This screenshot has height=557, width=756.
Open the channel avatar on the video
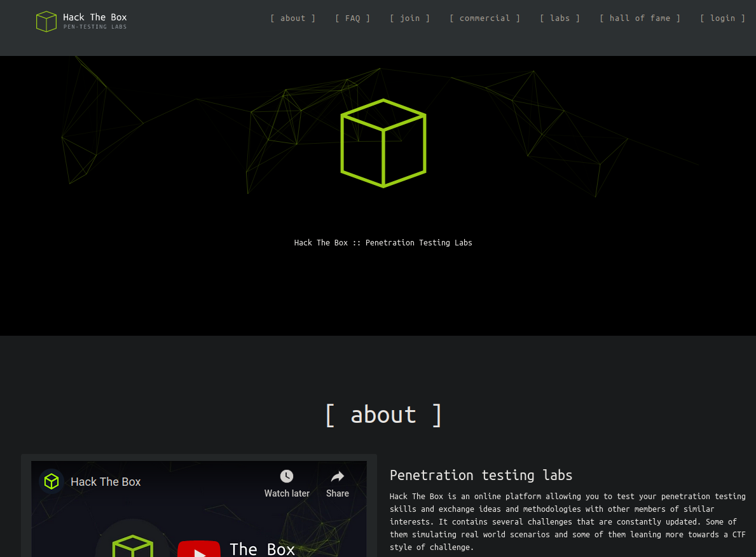(x=52, y=481)
